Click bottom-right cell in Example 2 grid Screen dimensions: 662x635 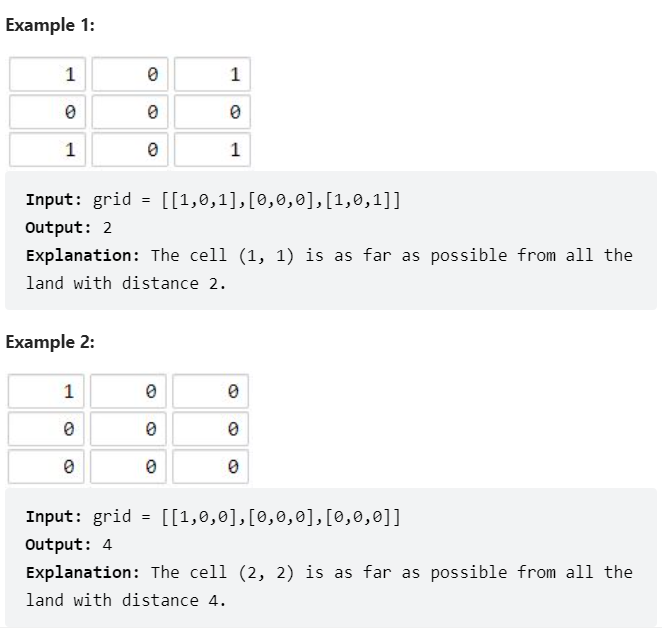pyautogui.click(x=211, y=466)
